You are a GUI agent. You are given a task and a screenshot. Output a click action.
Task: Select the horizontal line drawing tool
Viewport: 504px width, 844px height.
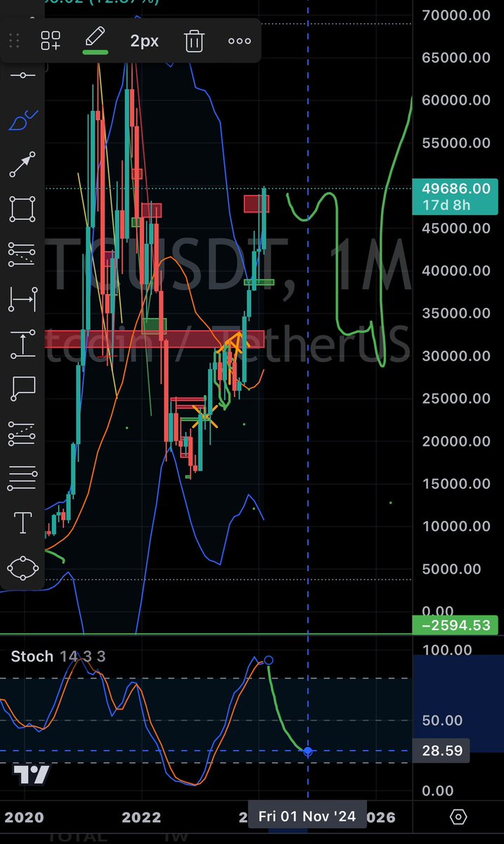[22, 75]
